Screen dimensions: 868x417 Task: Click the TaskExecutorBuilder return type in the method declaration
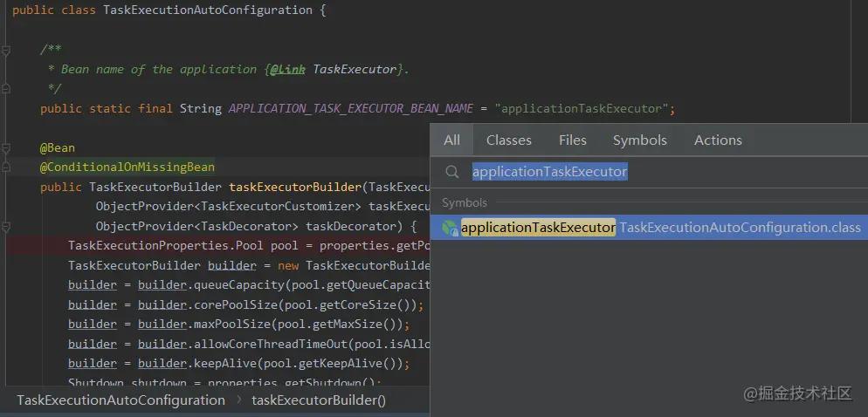click(155, 187)
